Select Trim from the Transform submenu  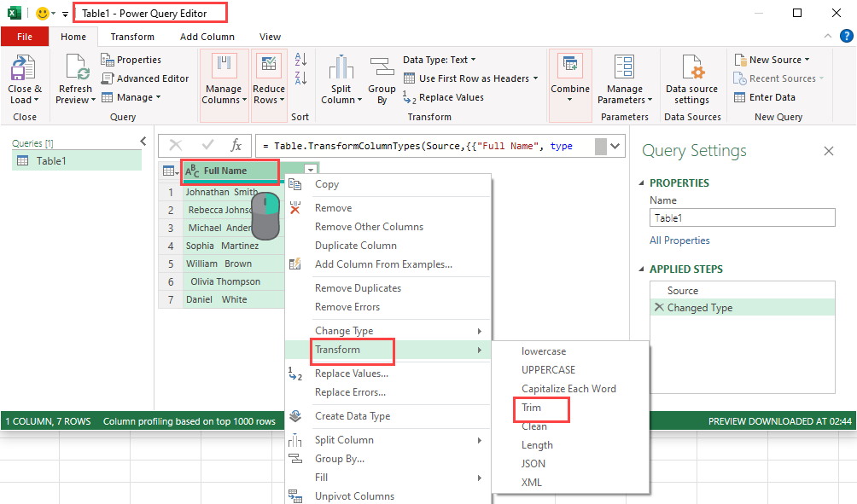point(540,407)
